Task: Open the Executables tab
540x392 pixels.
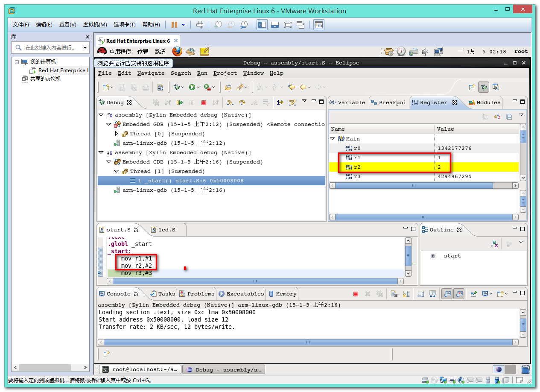Action: point(241,294)
